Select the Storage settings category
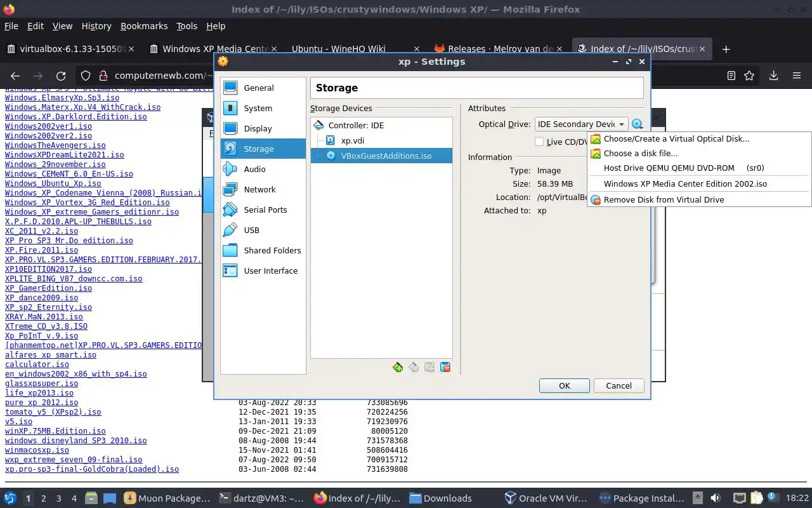This screenshot has height=508, width=812. 263,149
